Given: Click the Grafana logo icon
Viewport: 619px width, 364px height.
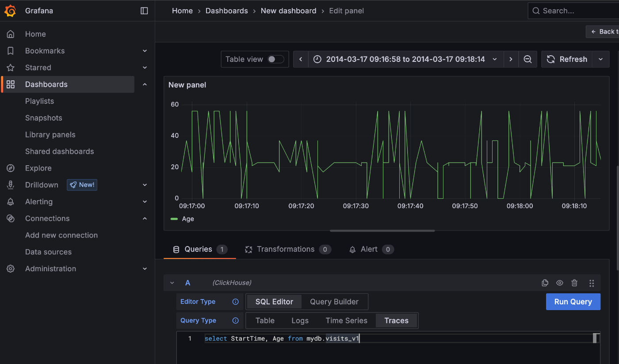Looking at the screenshot, I should tap(11, 11).
